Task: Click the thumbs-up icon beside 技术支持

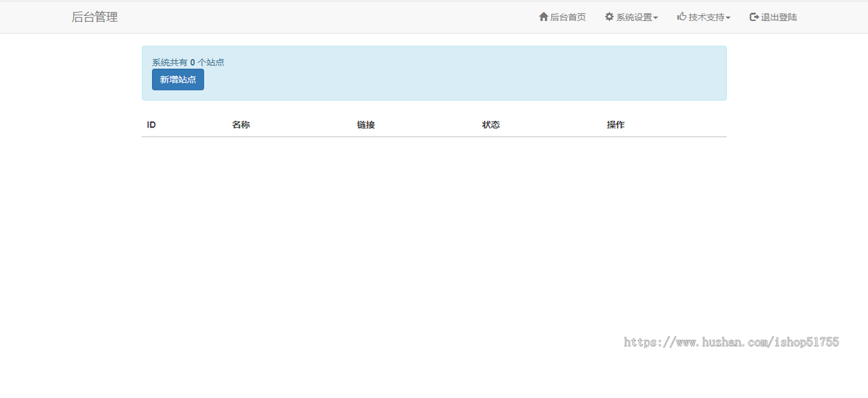Action: 681,17
